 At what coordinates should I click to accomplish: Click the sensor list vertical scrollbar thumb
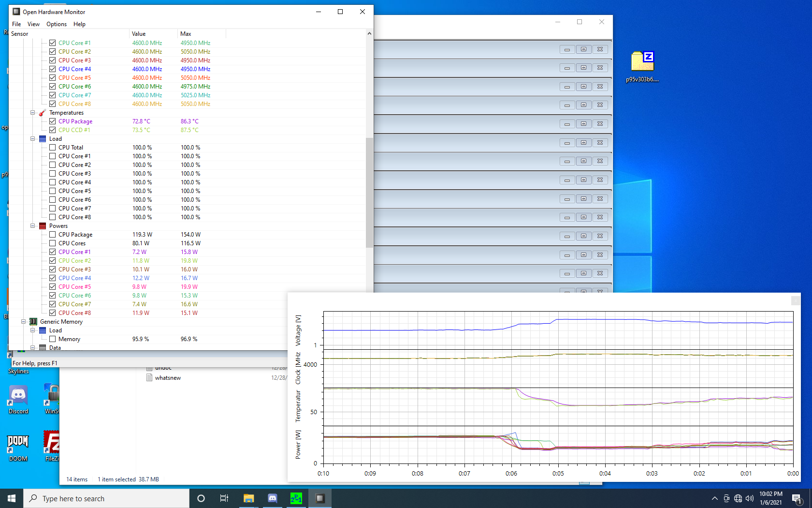(369, 193)
